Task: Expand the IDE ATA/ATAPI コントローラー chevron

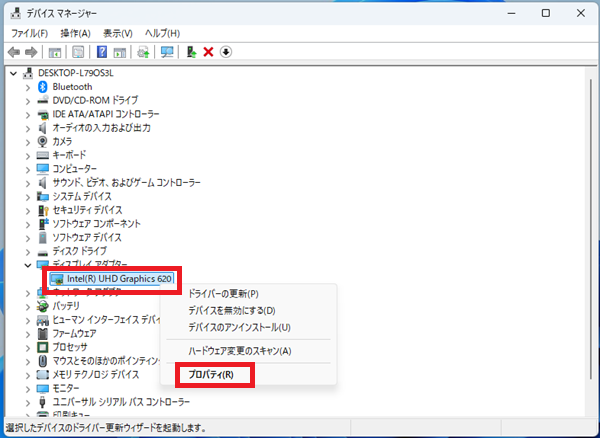Action: pyautogui.click(x=28, y=114)
